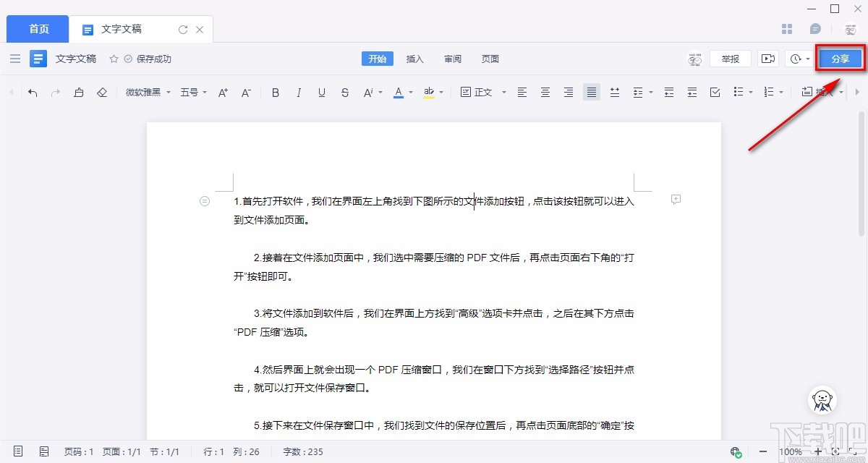Apply the blue font color

point(398,93)
